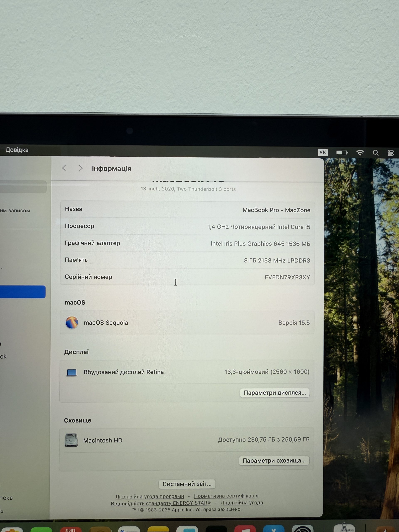Click the Вбудований дисплей Retina label
Image resolution: width=399 pixels, height=532 pixels.
click(x=124, y=372)
